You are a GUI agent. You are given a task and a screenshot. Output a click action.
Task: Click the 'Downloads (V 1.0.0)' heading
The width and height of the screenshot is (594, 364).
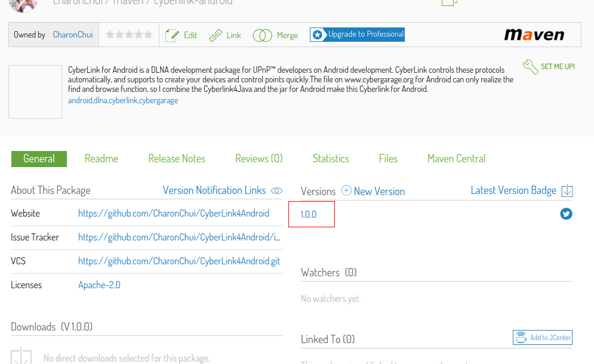(51, 327)
